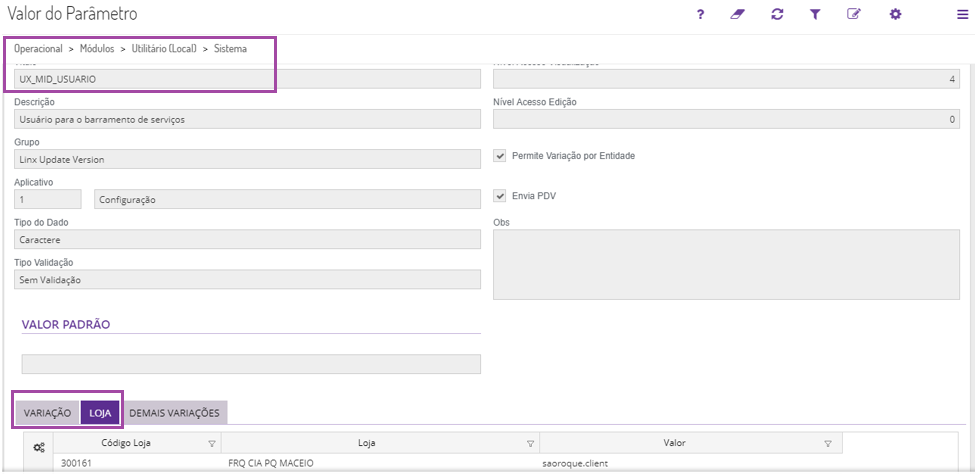Click the edit pencil icon
This screenshot has height=475, width=976.
pos(854,14)
